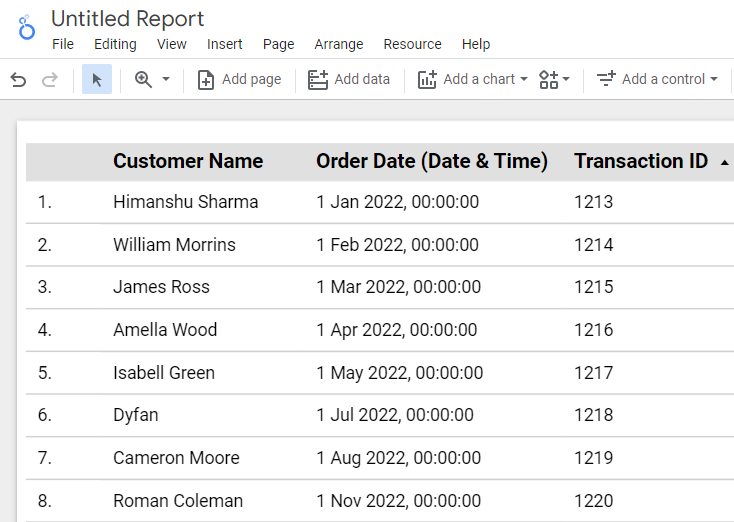
Task: Rename the Untitled Report title
Action: (127, 19)
